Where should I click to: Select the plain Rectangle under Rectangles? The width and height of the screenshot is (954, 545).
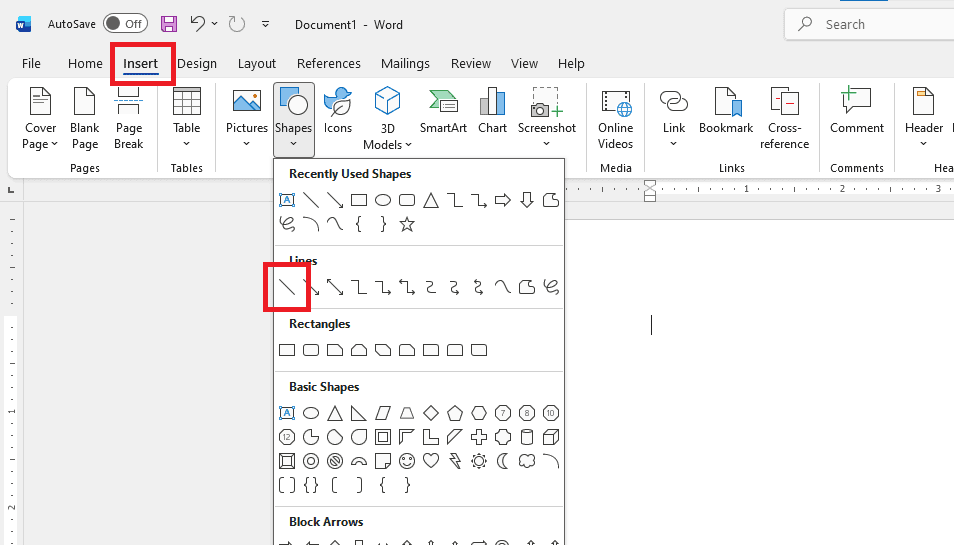pos(287,350)
